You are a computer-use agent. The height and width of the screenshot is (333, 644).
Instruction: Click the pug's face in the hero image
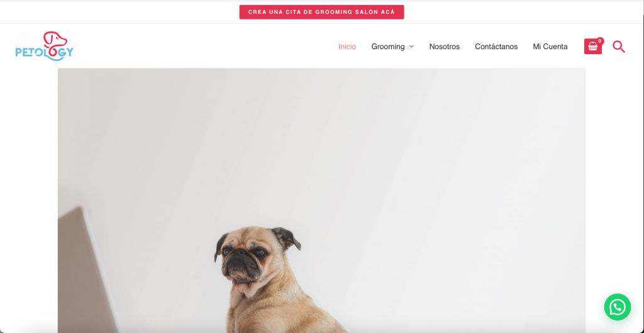click(x=245, y=260)
